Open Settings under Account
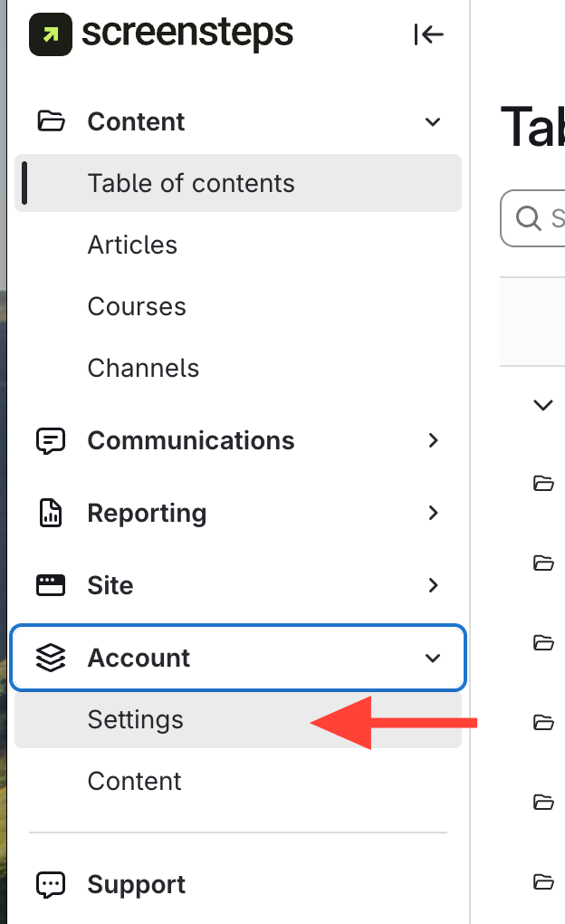Image resolution: width=565 pixels, height=924 pixels. [136, 719]
